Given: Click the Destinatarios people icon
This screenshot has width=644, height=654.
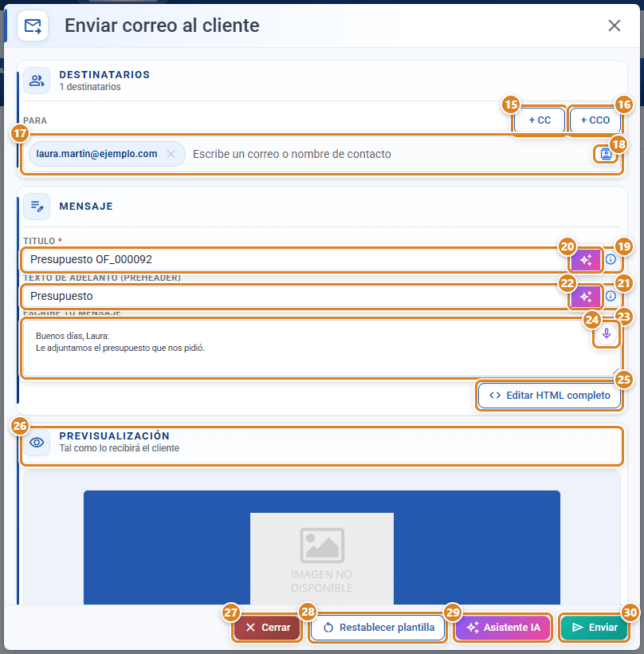Looking at the screenshot, I should (x=37, y=81).
